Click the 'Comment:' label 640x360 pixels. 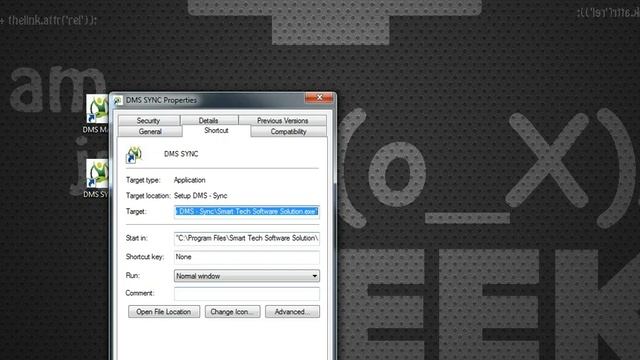140,293
